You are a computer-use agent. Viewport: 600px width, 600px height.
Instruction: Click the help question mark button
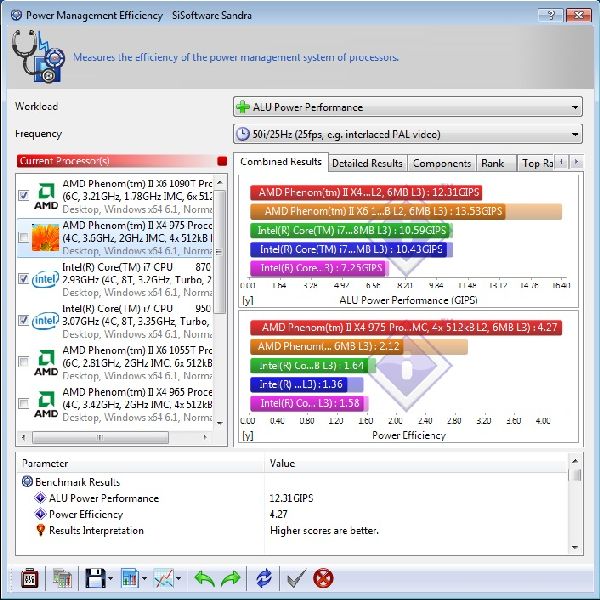pyautogui.click(x=550, y=15)
